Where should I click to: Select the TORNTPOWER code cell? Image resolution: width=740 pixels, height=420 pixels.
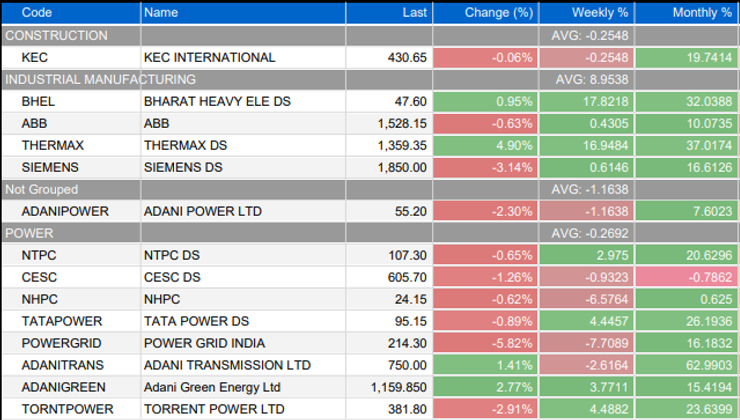[71, 409]
